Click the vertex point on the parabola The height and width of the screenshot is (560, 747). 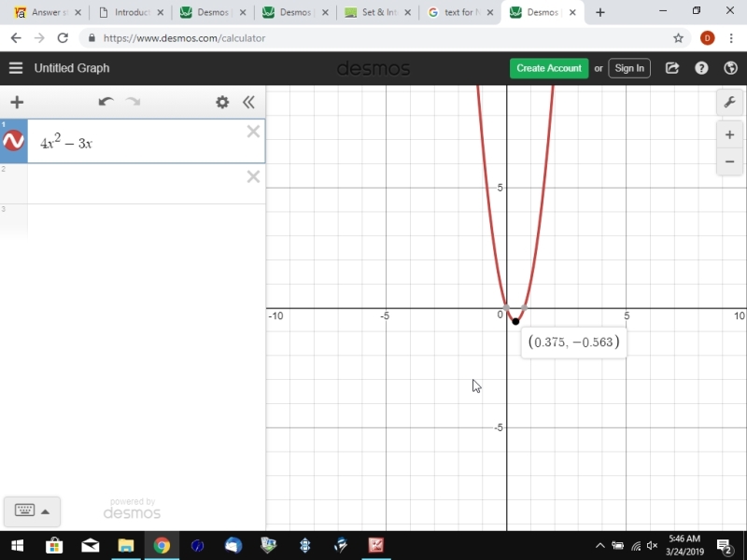coord(515,321)
